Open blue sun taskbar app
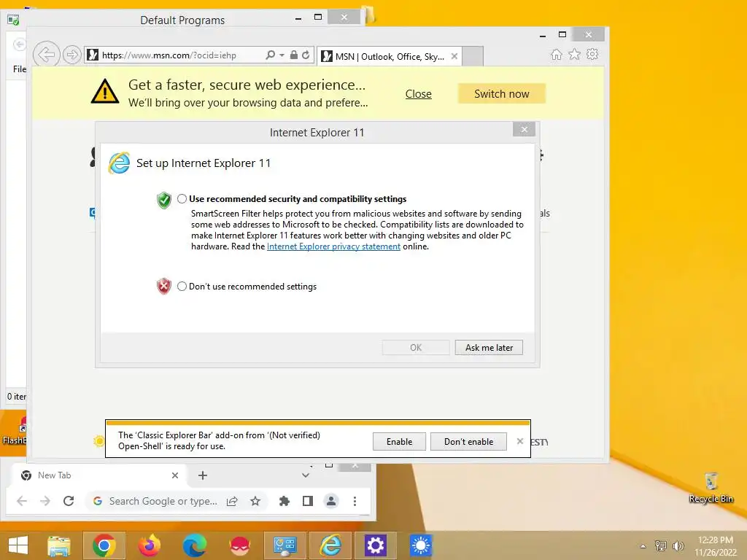747x560 pixels. tap(420, 545)
